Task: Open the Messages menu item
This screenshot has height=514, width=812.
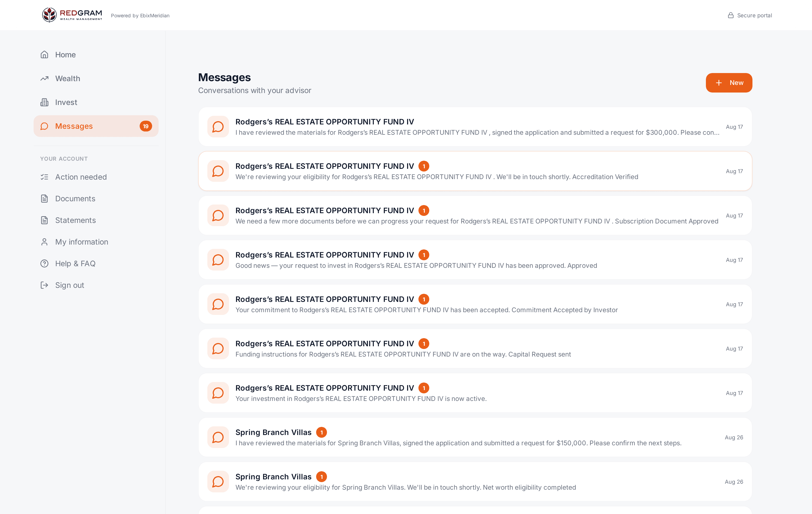Action: 96,126
